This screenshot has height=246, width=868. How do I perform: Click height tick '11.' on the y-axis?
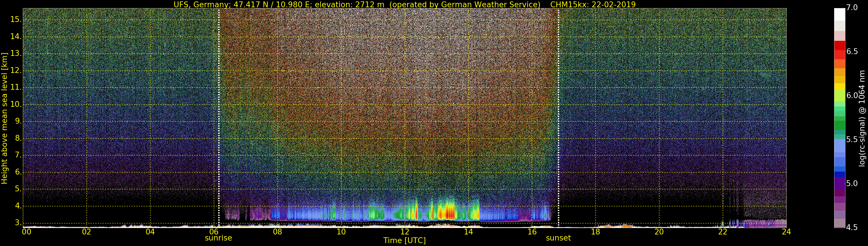[16, 88]
